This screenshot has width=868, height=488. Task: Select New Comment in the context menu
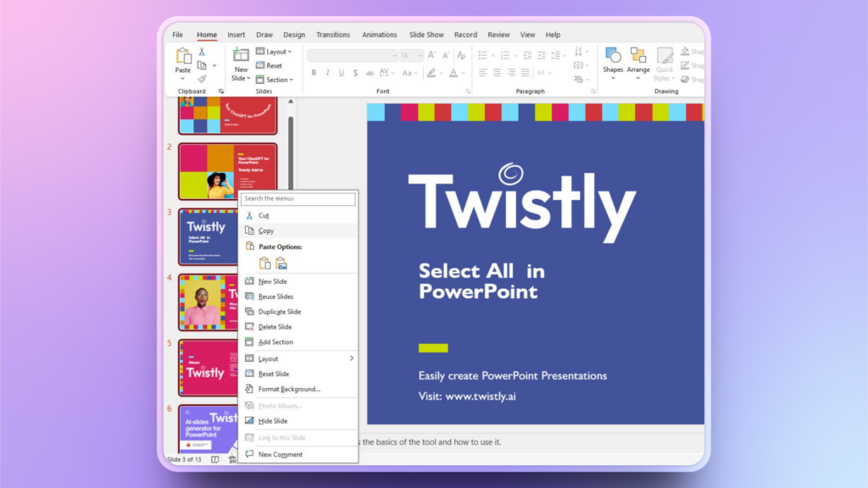298,454
